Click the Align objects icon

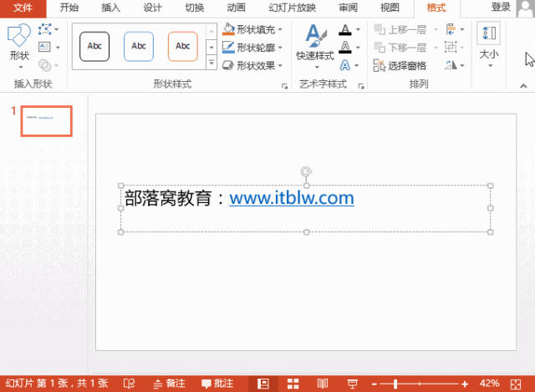coord(451,29)
